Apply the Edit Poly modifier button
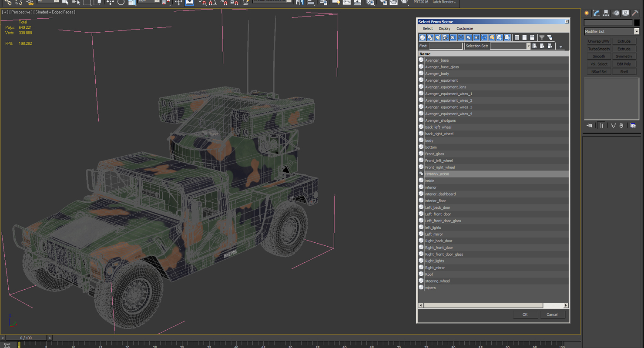Image resolution: width=644 pixels, height=348 pixels. (624, 64)
